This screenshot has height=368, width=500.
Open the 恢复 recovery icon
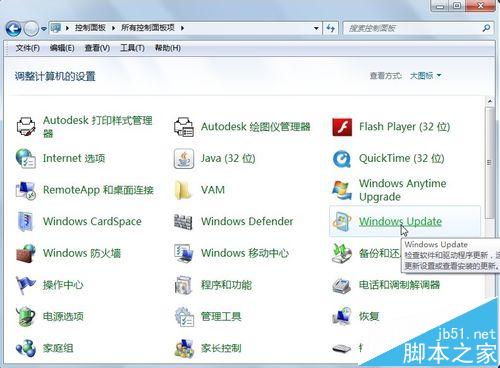tap(342, 316)
